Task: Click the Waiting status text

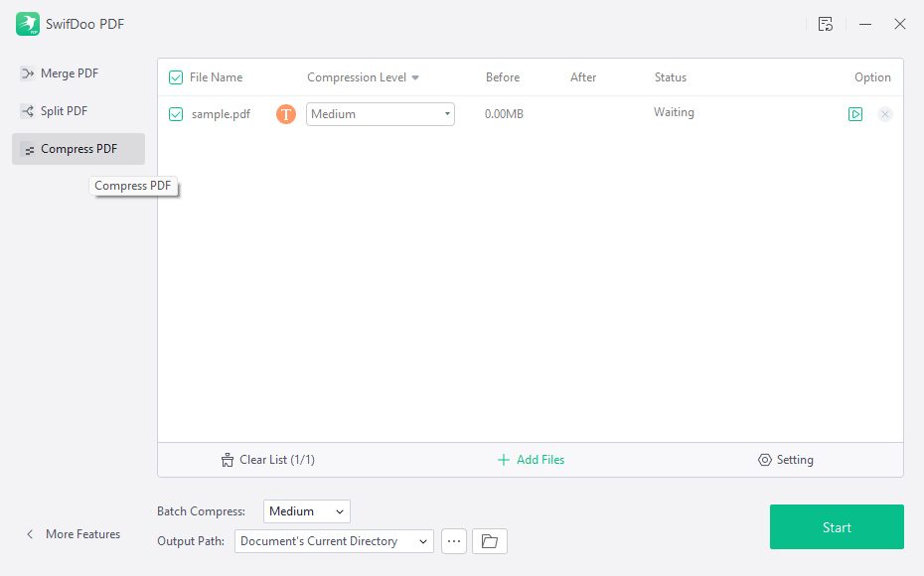Action: click(x=674, y=112)
